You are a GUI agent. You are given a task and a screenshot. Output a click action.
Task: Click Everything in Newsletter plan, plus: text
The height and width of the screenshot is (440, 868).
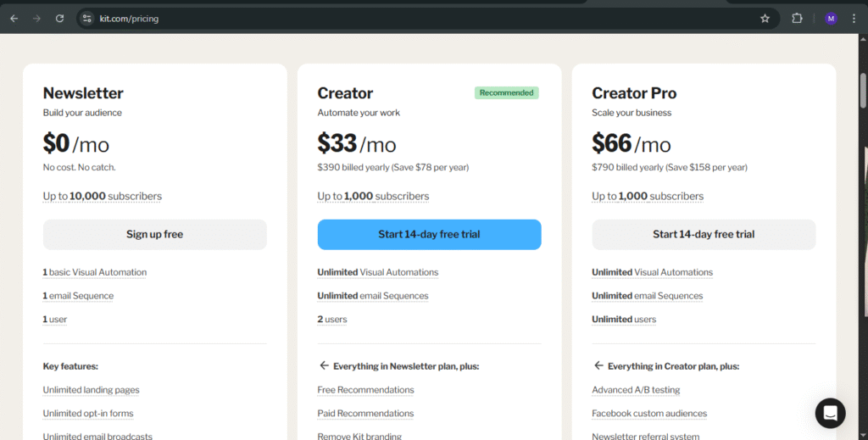coord(406,366)
